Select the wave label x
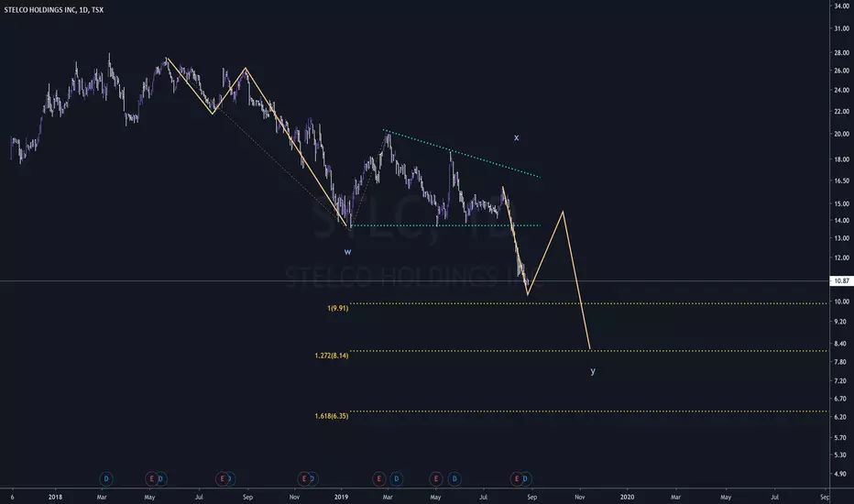 pyautogui.click(x=516, y=137)
